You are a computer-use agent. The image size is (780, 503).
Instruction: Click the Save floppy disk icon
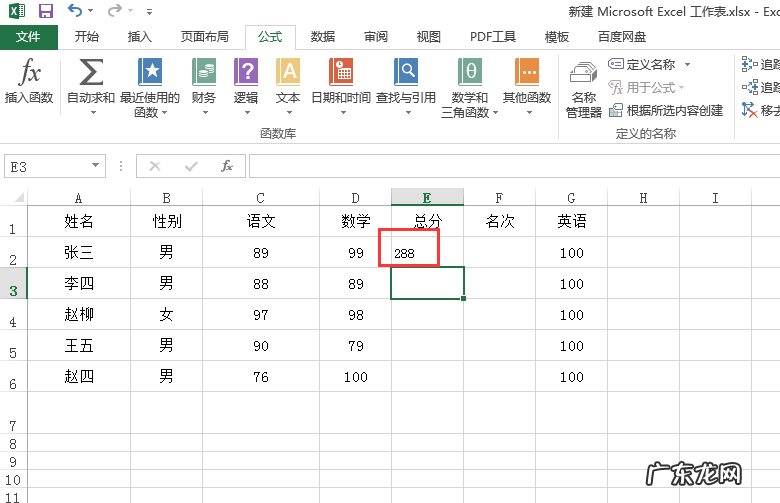46,10
